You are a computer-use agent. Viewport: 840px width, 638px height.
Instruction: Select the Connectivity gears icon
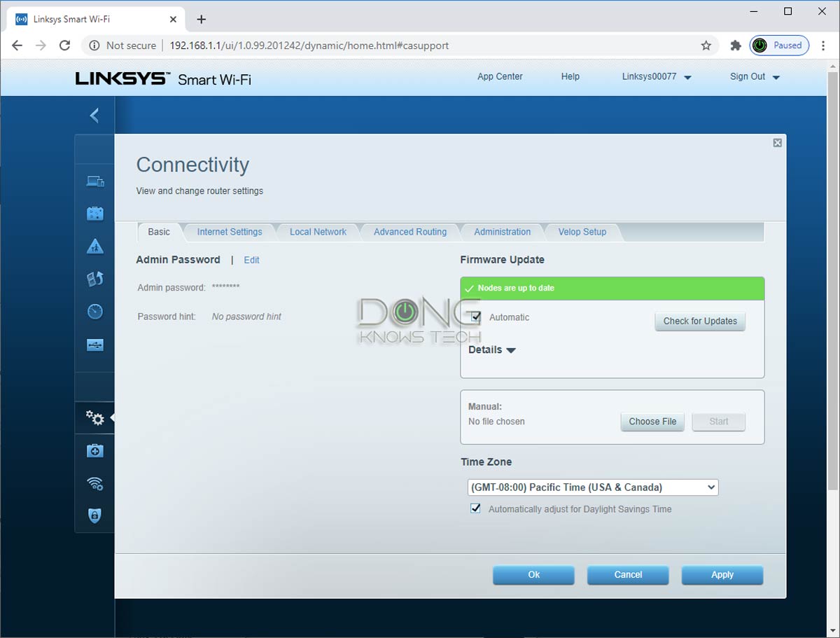[94, 418]
